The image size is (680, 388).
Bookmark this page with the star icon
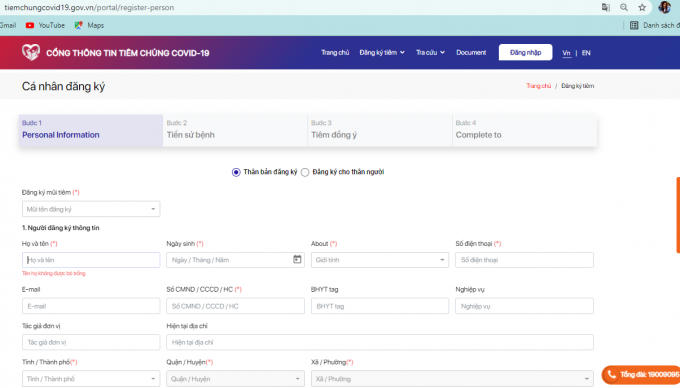pos(642,7)
